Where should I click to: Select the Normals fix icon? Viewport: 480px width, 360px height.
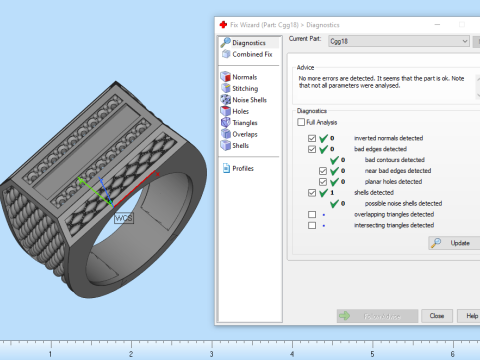[x=226, y=77]
